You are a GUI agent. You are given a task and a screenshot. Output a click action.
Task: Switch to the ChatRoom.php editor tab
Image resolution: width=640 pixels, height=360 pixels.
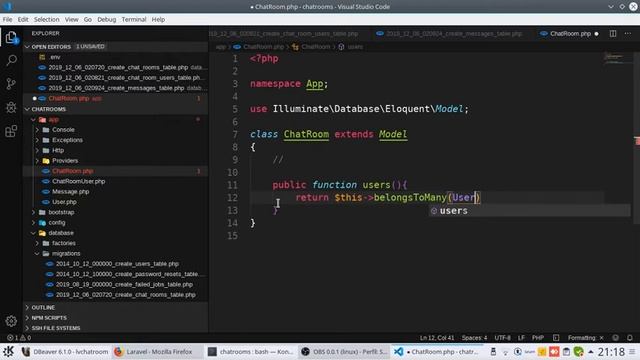[569, 33]
